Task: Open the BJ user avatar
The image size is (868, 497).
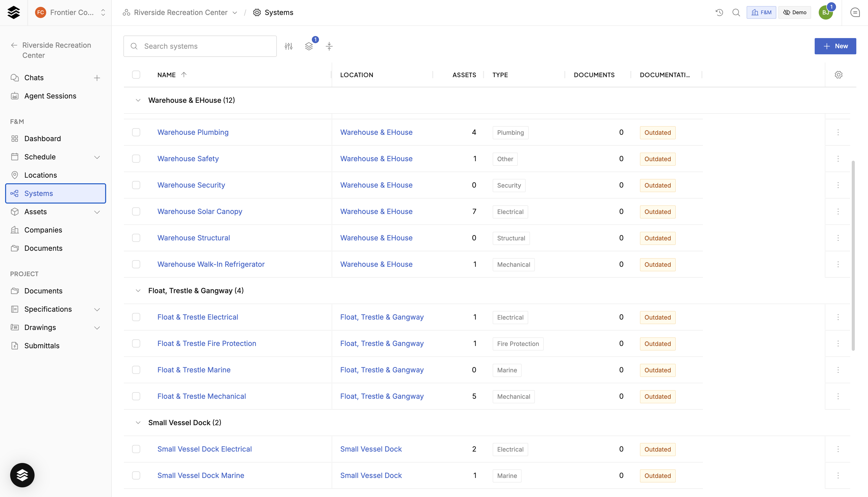Action: click(826, 13)
